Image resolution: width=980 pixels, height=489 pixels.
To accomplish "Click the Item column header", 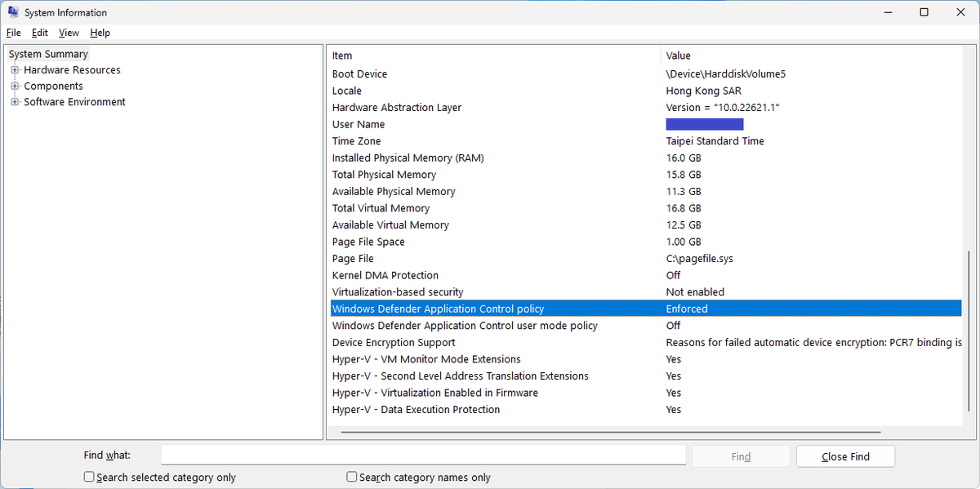I will (x=494, y=56).
